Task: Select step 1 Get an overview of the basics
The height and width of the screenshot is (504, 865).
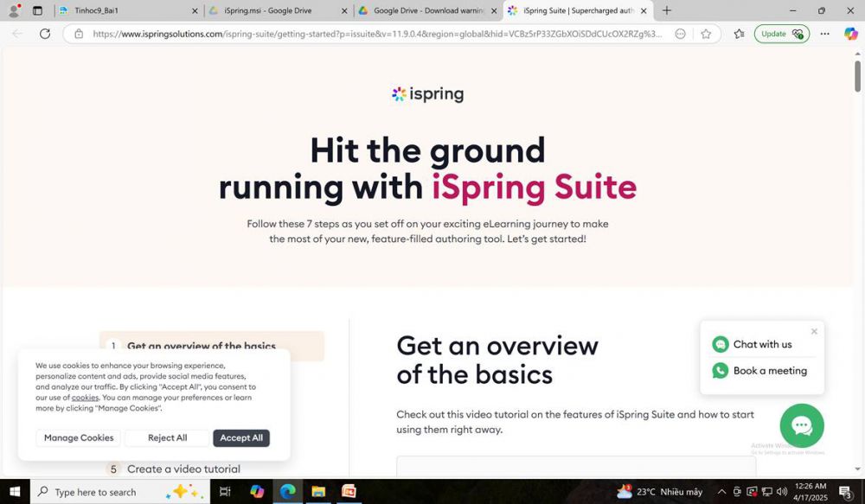Action: (x=212, y=346)
